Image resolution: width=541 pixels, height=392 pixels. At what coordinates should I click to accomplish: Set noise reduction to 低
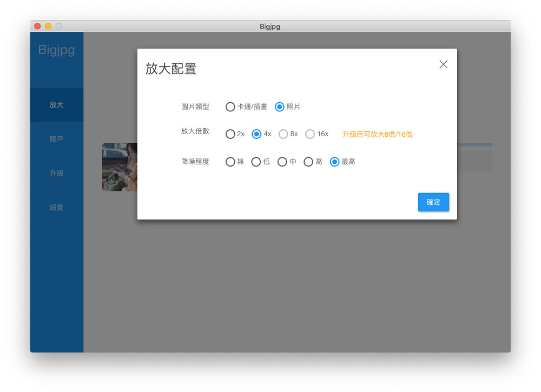coord(256,162)
